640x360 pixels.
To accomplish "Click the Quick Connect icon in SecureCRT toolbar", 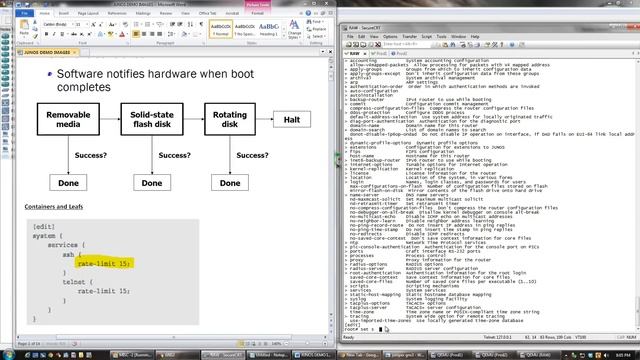I will coord(356,44).
